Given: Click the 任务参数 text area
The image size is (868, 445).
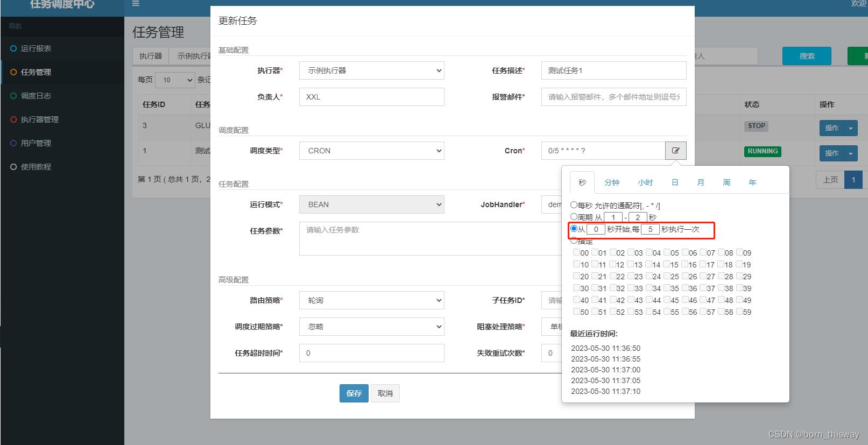Looking at the screenshot, I should click(x=431, y=238).
